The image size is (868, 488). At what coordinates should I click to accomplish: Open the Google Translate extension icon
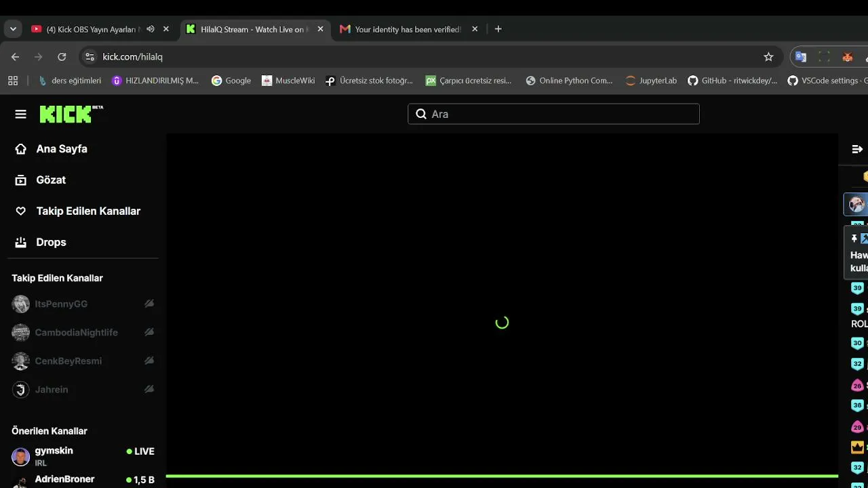[x=801, y=57]
